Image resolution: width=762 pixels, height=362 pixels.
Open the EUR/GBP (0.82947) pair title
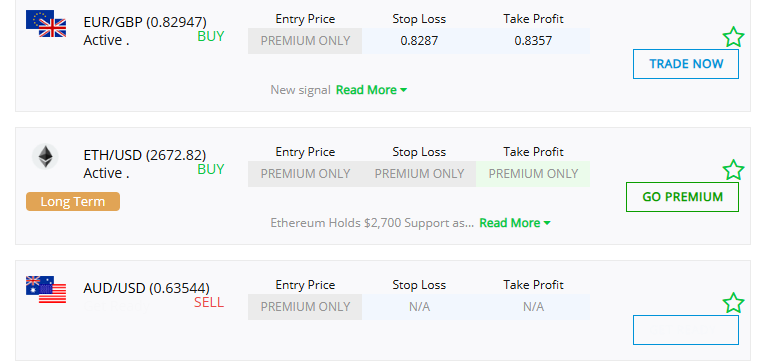[x=145, y=22]
